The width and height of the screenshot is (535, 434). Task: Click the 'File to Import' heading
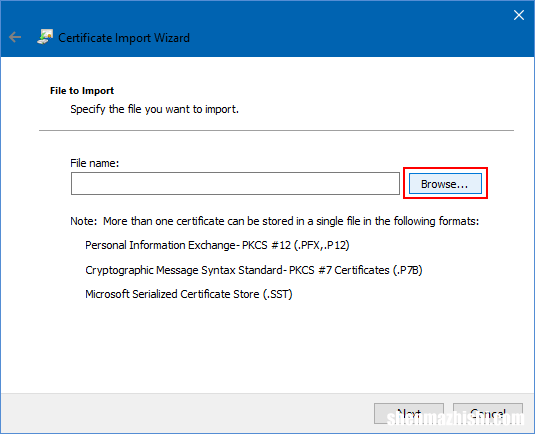click(82, 91)
